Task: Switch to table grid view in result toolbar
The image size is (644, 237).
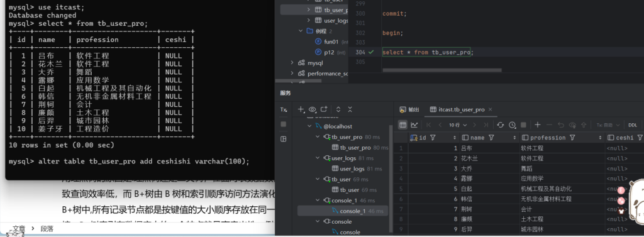Action: pos(403,124)
